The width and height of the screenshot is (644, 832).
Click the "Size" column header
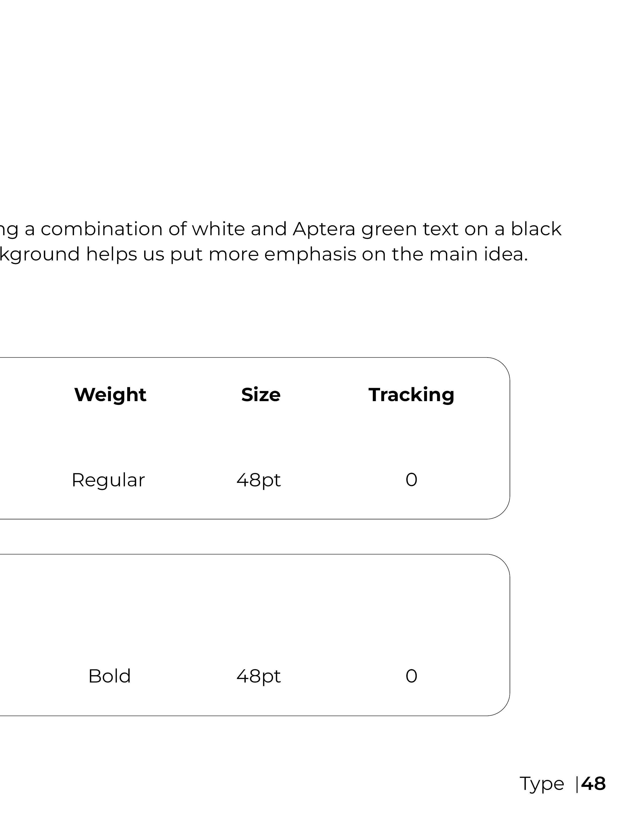261,395
